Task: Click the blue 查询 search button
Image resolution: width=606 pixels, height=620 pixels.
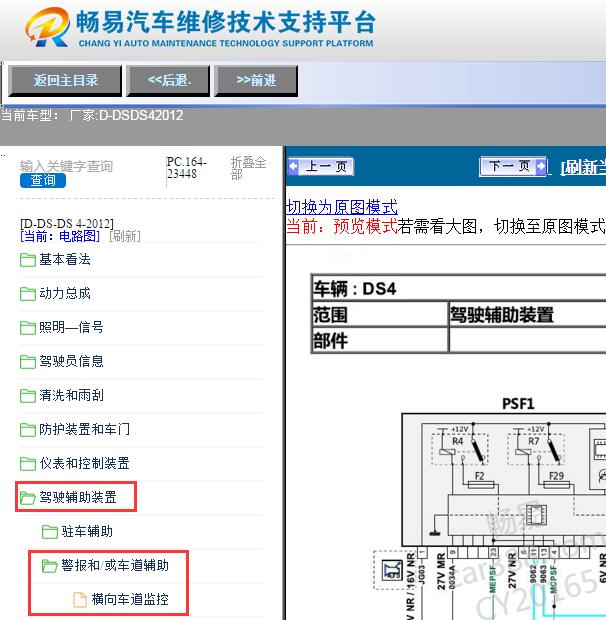Action: [43, 181]
